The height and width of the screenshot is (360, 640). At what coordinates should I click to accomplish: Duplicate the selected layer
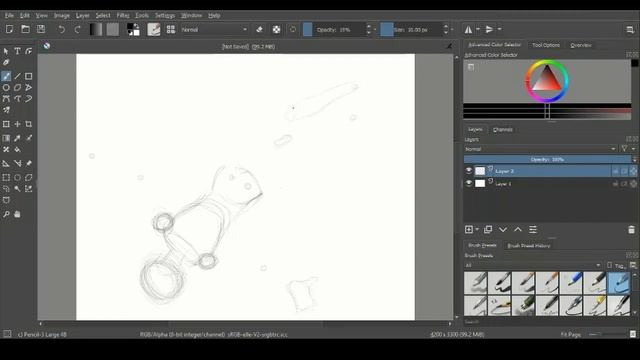pos(488,230)
